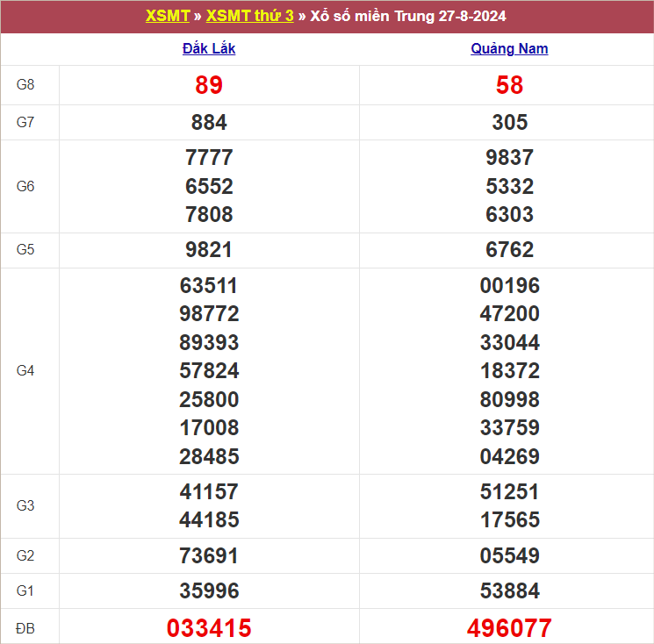Image resolution: width=654 pixels, height=644 pixels.
Task: Click Quảng Nam G1 number 53884
Action: (x=510, y=591)
